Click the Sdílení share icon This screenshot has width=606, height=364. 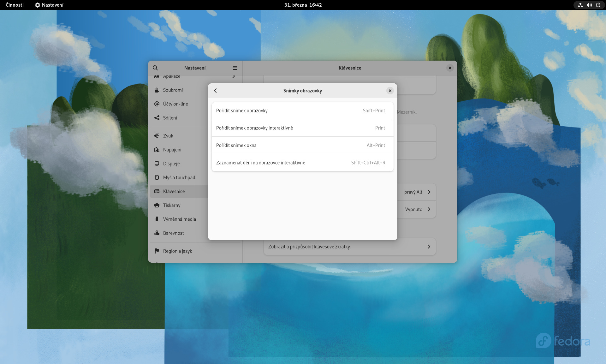click(157, 118)
